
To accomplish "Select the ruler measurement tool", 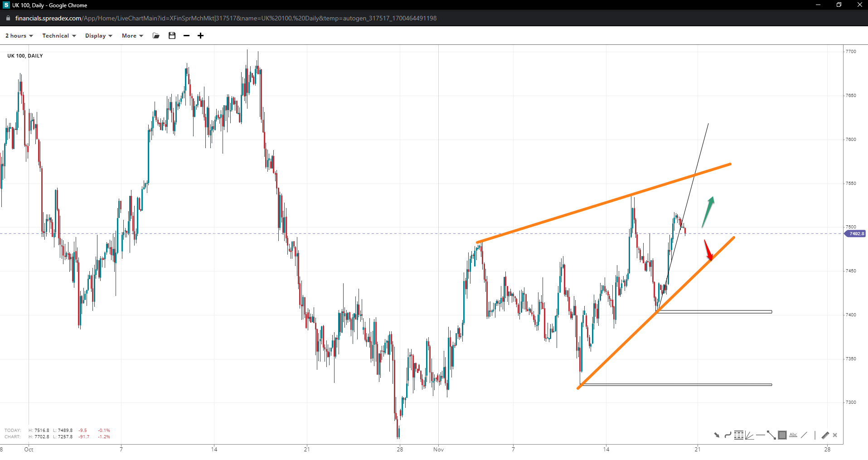I will click(825, 435).
